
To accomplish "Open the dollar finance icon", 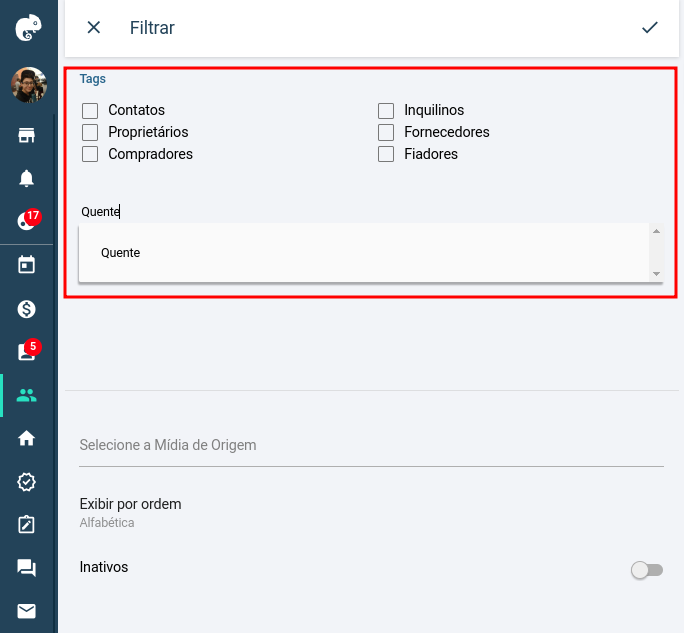I will pos(27,309).
